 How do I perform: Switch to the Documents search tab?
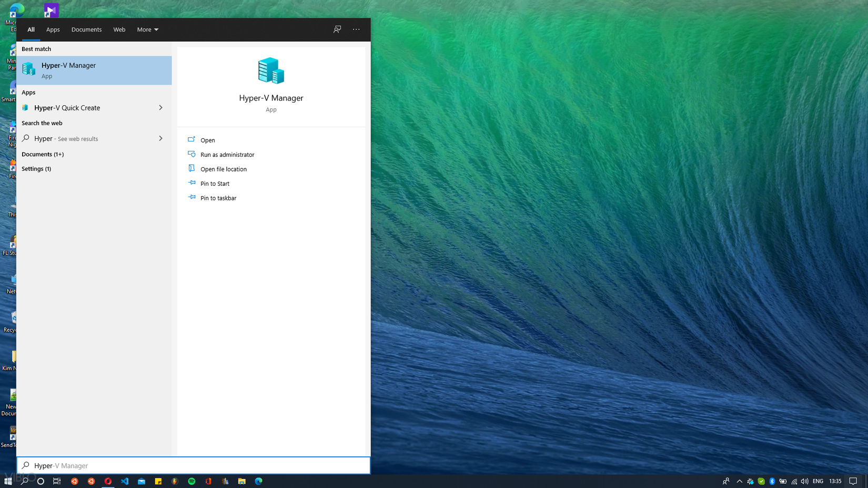pos(86,29)
